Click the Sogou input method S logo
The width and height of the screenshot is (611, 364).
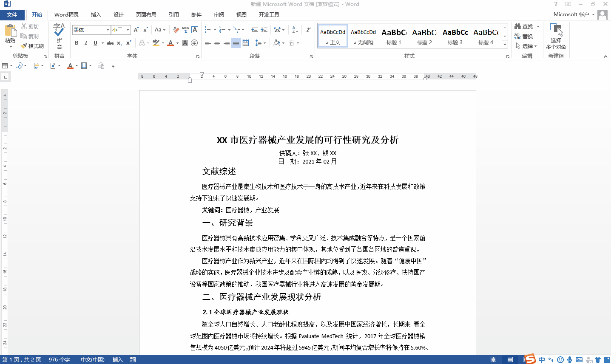coord(530,359)
